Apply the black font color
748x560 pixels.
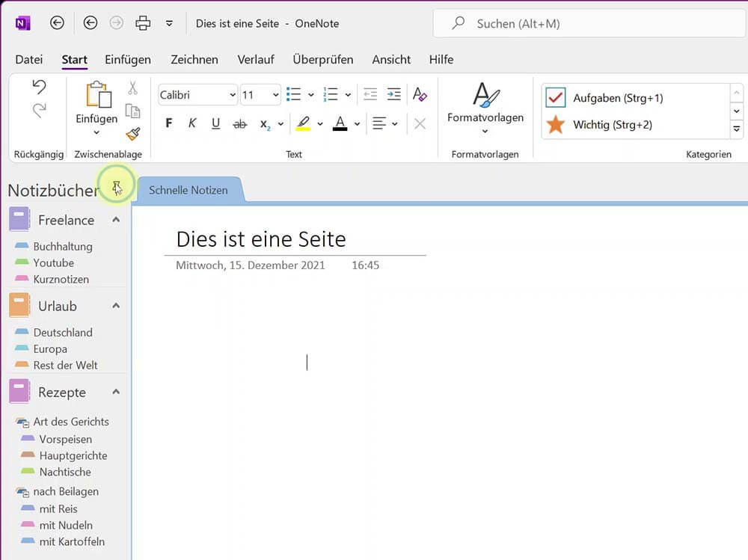point(340,123)
